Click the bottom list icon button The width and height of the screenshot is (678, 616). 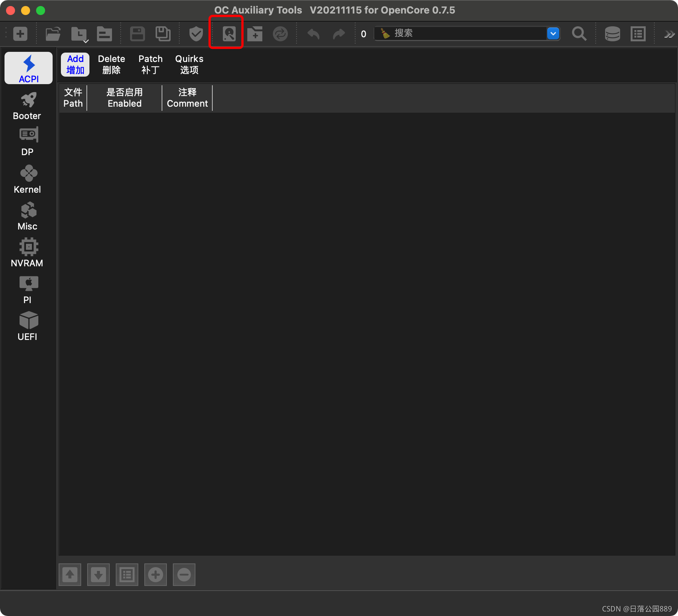(127, 575)
